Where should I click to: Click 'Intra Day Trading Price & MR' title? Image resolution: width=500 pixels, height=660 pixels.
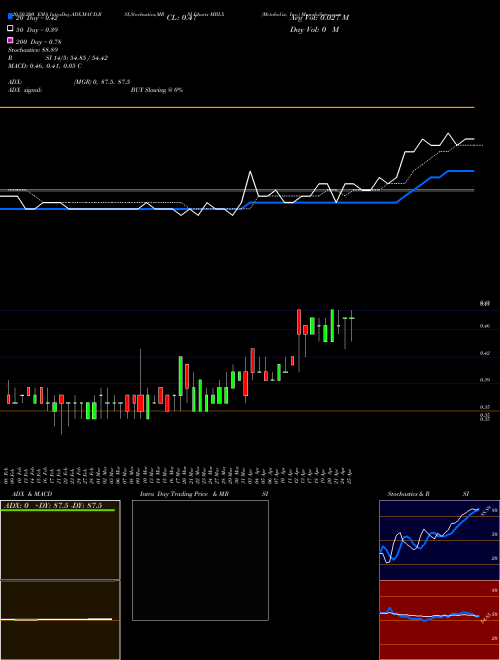click(184, 494)
